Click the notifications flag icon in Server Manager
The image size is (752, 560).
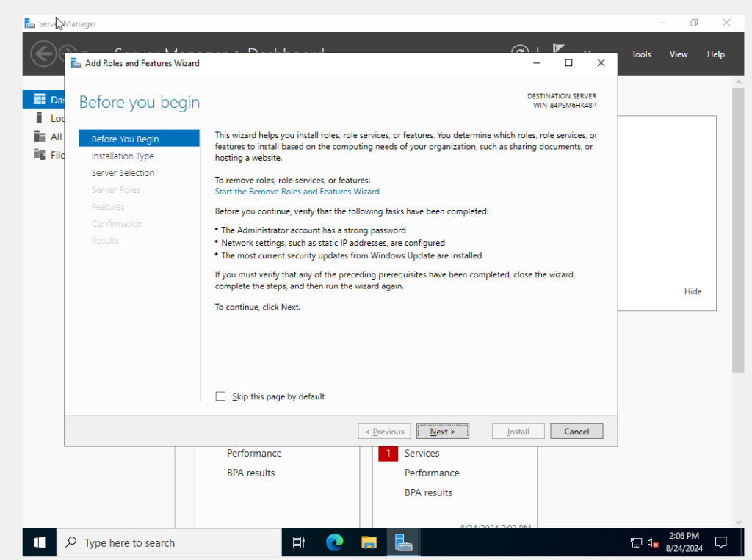tap(558, 48)
